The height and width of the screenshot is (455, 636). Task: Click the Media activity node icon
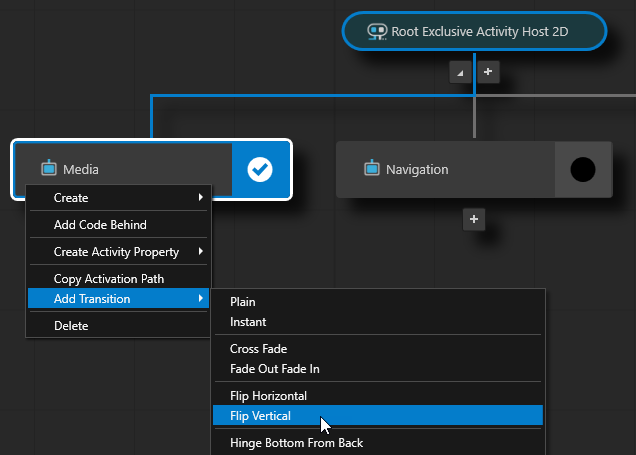[49, 168]
